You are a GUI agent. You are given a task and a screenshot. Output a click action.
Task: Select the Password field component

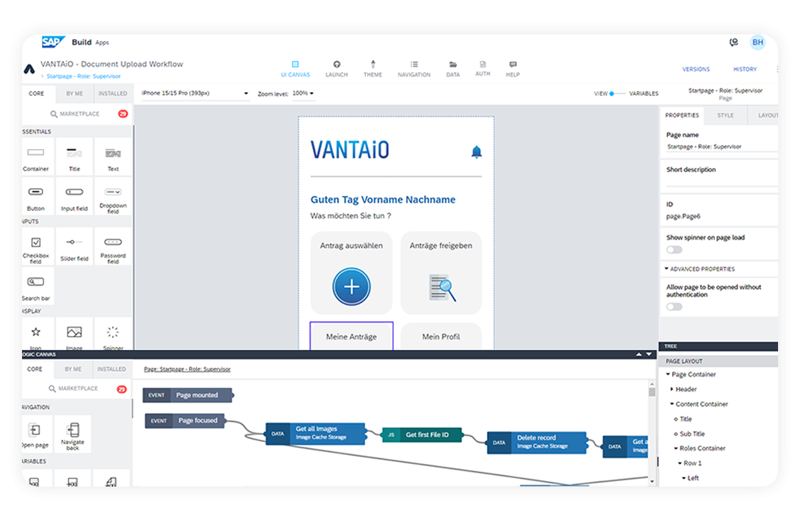point(113,247)
